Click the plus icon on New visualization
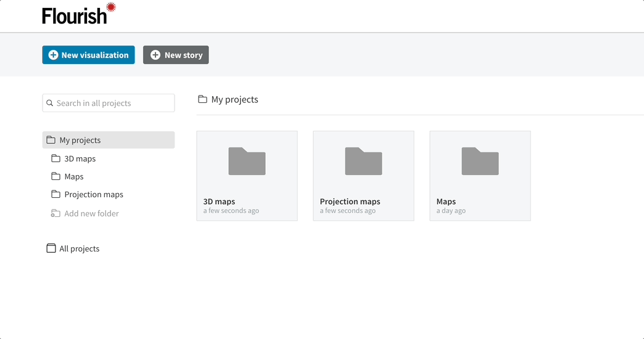This screenshot has width=644, height=339. click(54, 55)
